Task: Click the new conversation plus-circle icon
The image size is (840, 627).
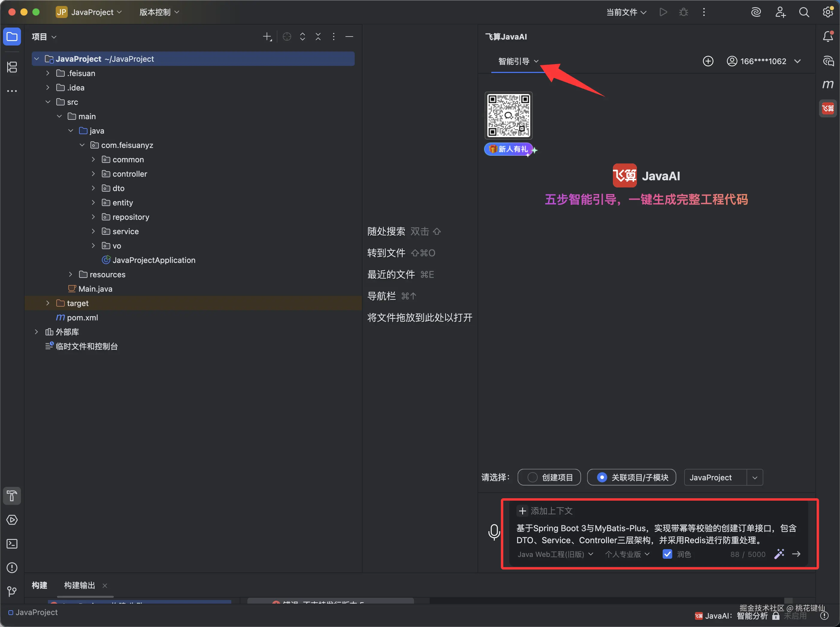Action: (708, 61)
